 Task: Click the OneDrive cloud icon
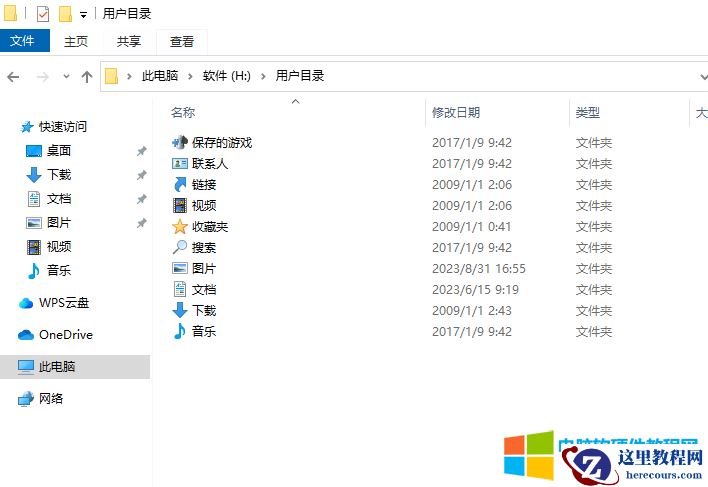tap(26, 335)
